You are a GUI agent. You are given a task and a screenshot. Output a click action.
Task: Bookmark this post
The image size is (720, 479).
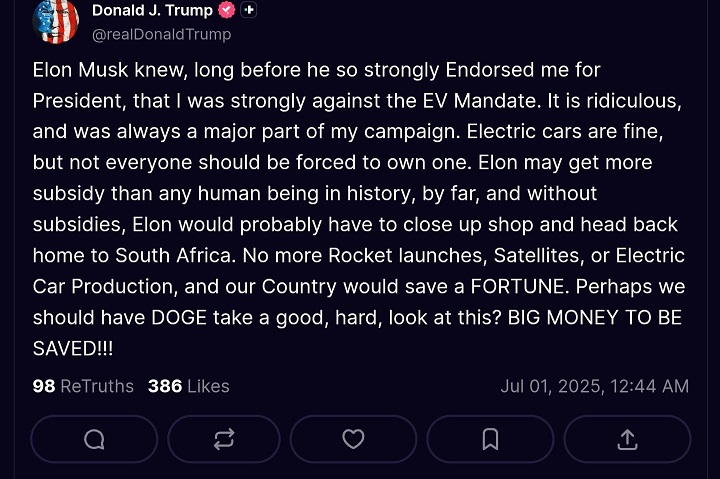tap(490, 439)
